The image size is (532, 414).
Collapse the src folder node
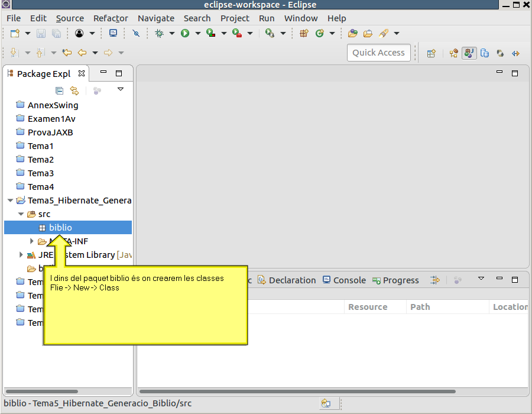pos(21,214)
